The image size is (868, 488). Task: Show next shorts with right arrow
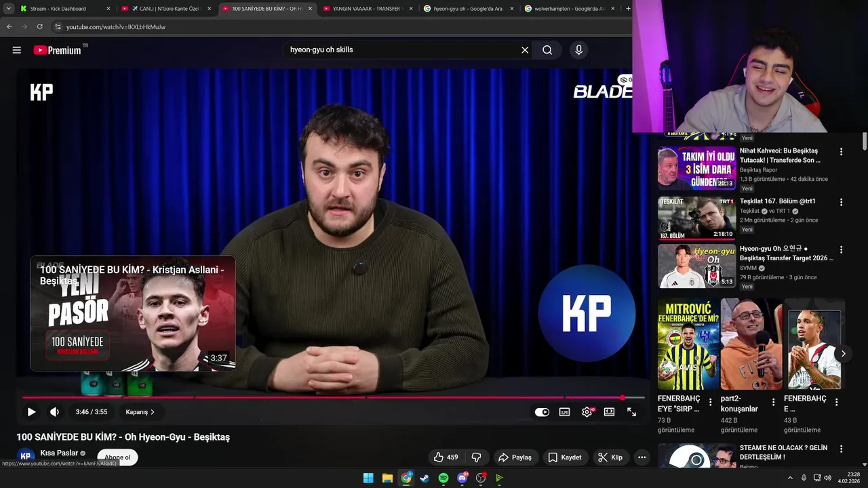843,353
